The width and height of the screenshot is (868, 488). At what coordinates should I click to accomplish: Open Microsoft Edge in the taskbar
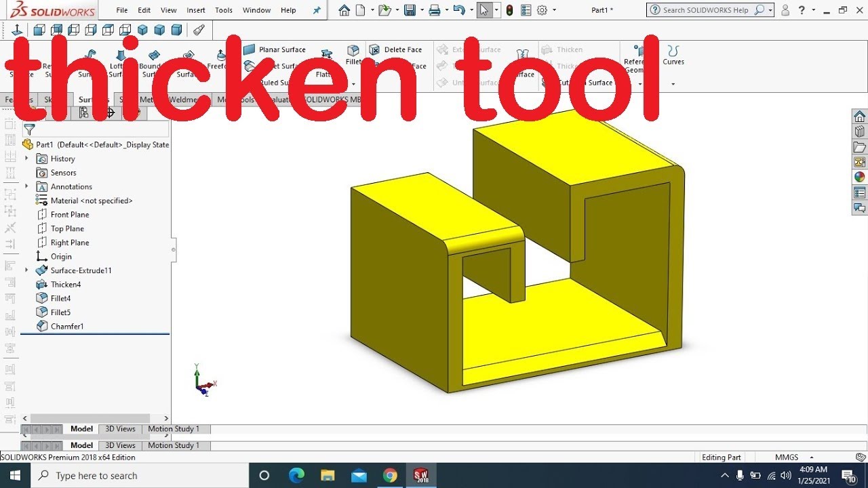coord(296,476)
